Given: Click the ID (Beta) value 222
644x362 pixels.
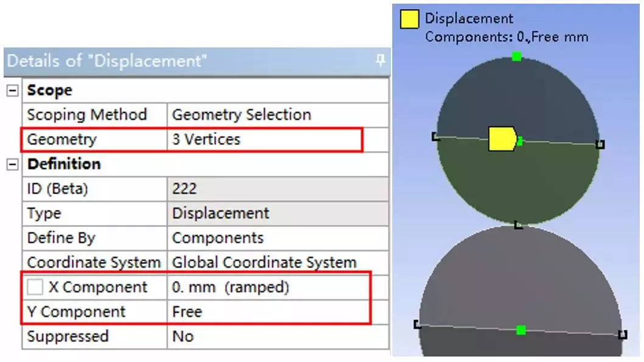Looking at the screenshot, I should click(278, 189).
